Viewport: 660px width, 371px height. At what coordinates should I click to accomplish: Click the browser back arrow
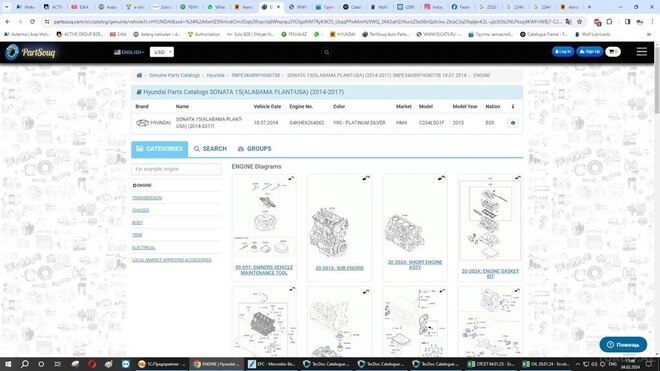pos(8,21)
